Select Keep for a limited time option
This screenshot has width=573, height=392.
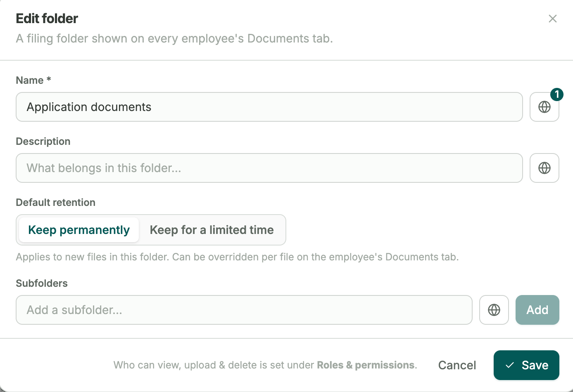click(212, 230)
